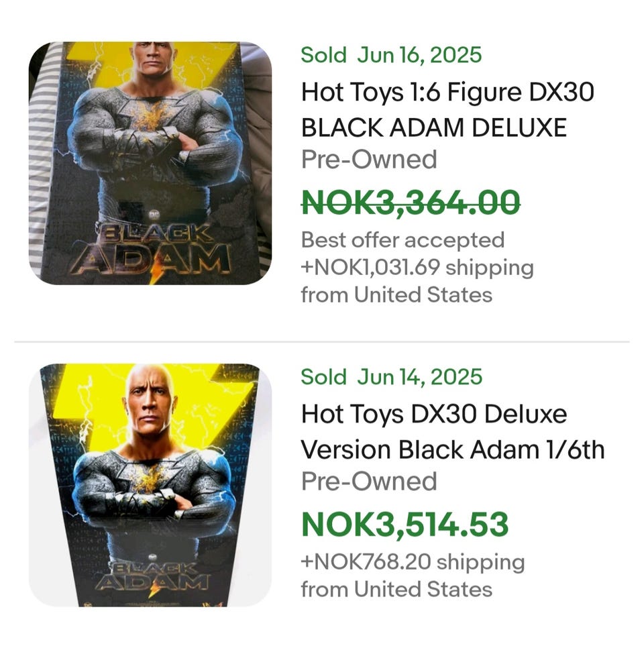The width and height of the screenshot is (644, 652).
Task: Click "from United States" on the Jun 14 listing
Action: coord(396,589)
